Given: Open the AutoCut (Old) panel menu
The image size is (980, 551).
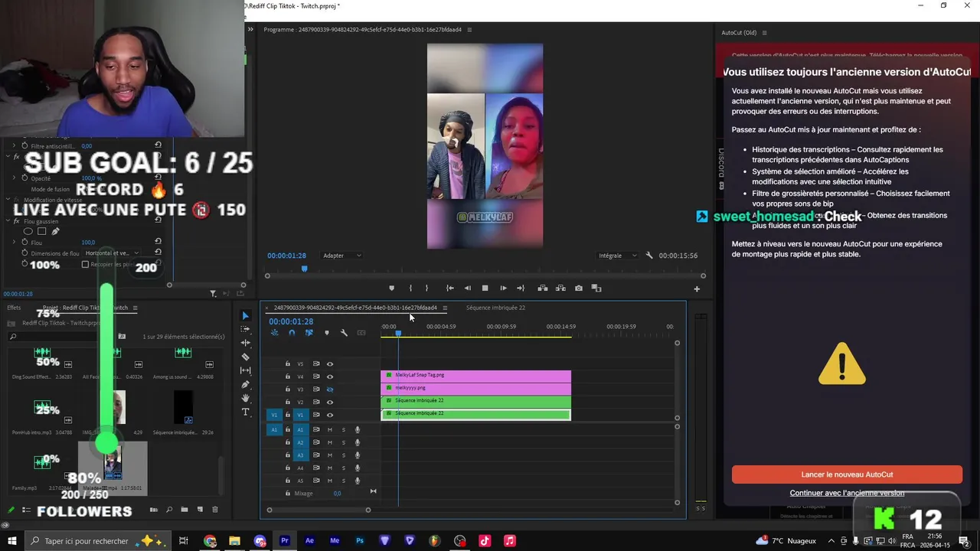Looking at the screenshot, I should [x=764, y=33].
